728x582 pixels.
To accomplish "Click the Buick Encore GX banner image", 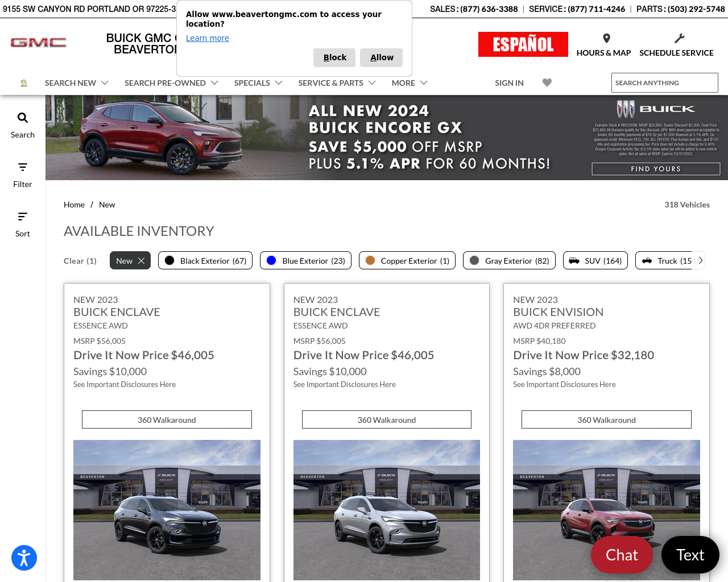I will pos(387,138).
